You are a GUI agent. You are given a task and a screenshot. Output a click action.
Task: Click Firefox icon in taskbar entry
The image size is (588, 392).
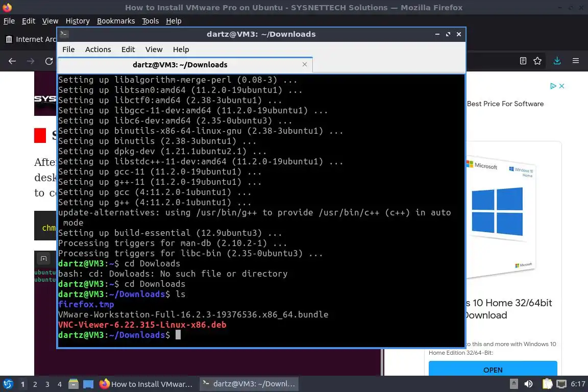pos(104,384)
